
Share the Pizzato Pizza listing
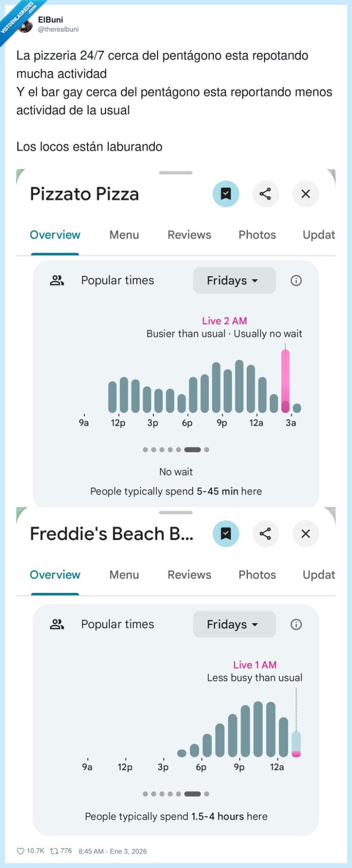pyautogui.click(x=266, y=194)
